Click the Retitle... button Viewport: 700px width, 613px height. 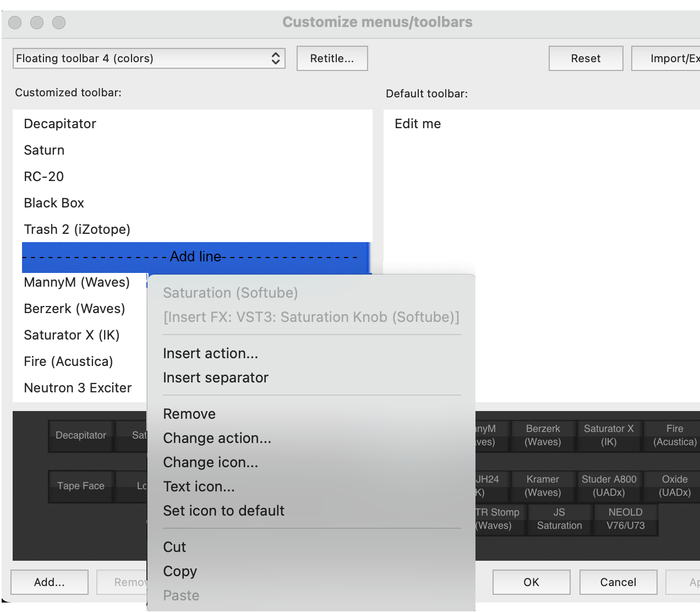(332, 58)
